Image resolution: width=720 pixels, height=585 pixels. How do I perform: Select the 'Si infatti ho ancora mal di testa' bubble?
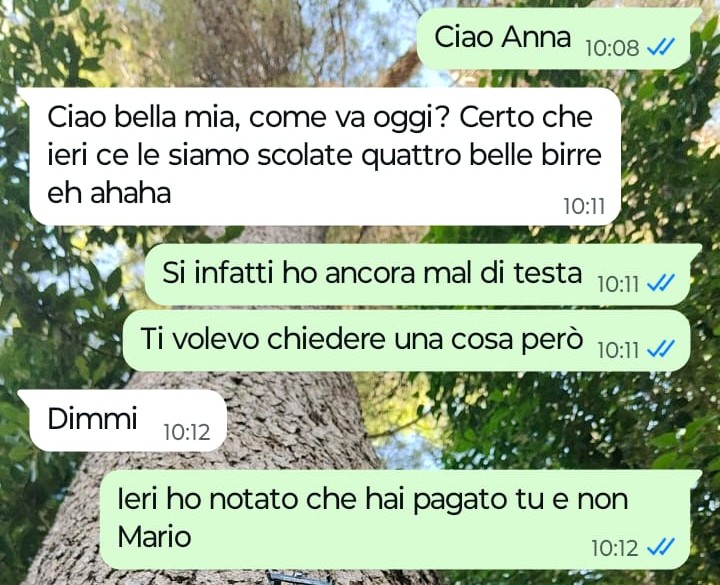420,275
